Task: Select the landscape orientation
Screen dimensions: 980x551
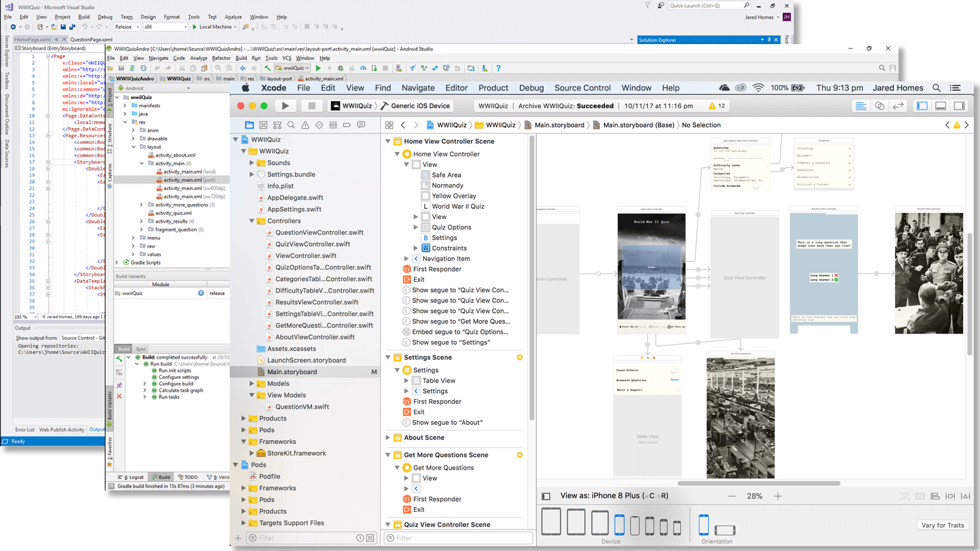Action: [x=725, y=530]
